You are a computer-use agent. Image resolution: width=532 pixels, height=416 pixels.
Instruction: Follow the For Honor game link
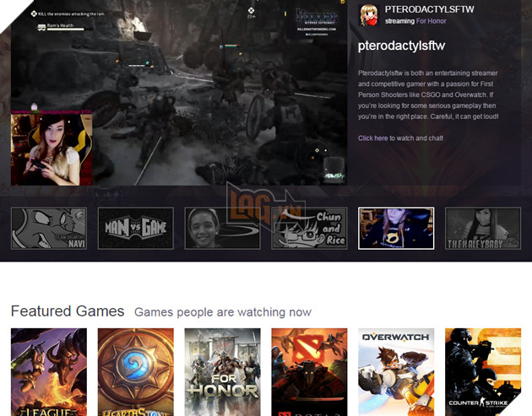431,21
